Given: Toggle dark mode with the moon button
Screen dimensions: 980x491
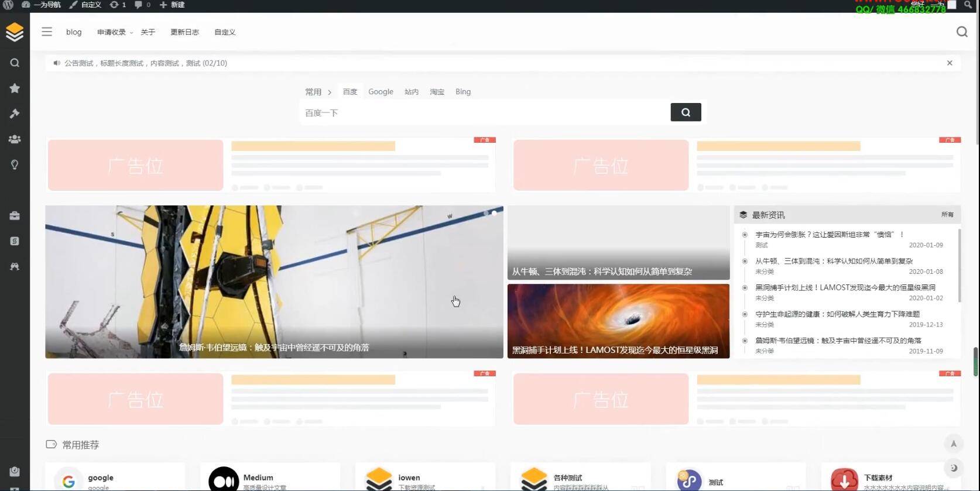Looking at the screenshot, I should 953,468.
